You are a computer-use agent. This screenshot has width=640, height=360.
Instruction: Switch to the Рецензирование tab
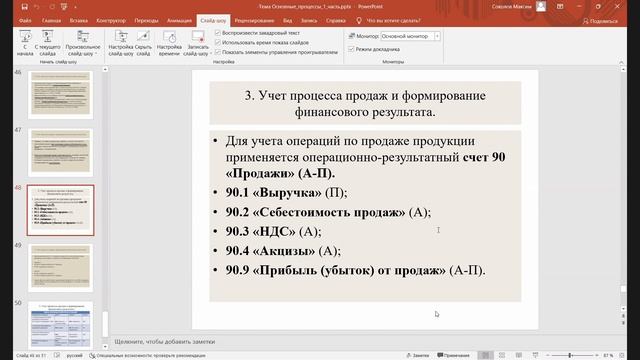click(x=254, y=20)
